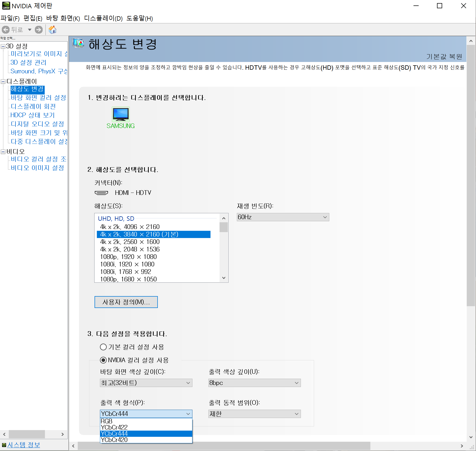The width and height of the screenshot is (476, 451).
Task: Collapse the 디스플레이 tree node
Action: click(x=3, y=82)
